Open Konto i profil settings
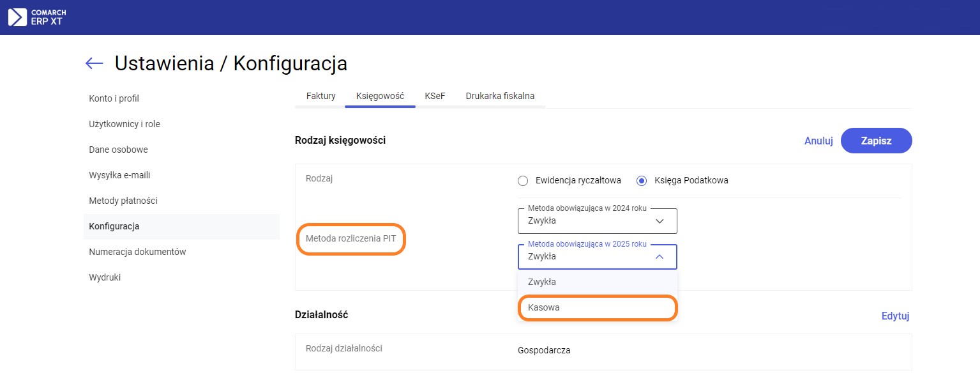Image resolution: width=980 pixels, height=377 pixels. [114, 98]
